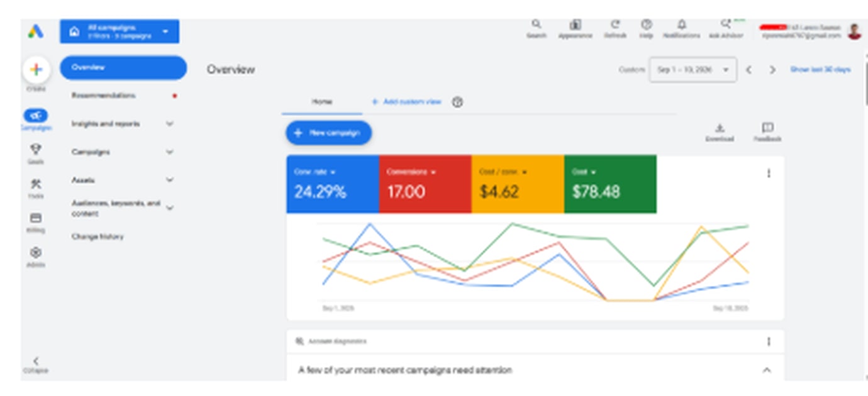Open the Help icon
The image size is (868, 396).
click(646, 25)
